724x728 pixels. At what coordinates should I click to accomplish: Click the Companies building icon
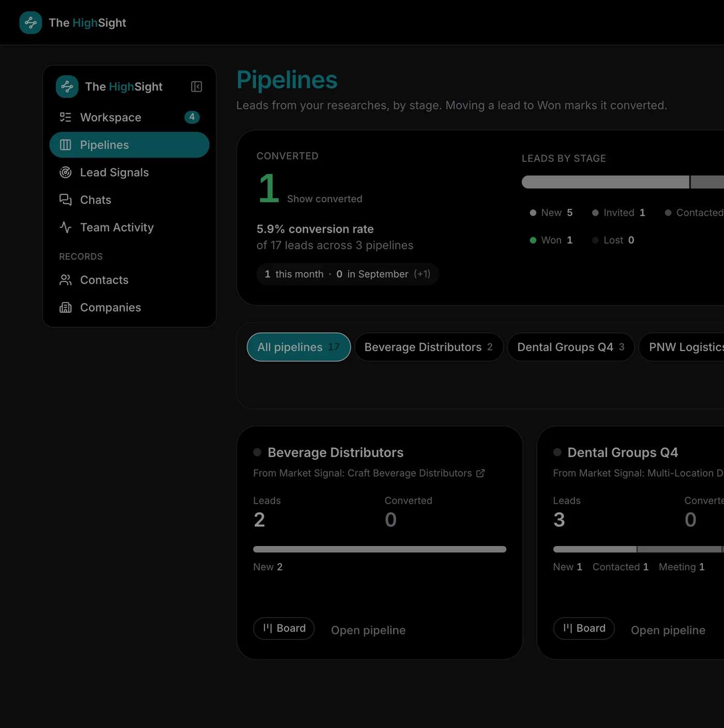coord(66,307)
